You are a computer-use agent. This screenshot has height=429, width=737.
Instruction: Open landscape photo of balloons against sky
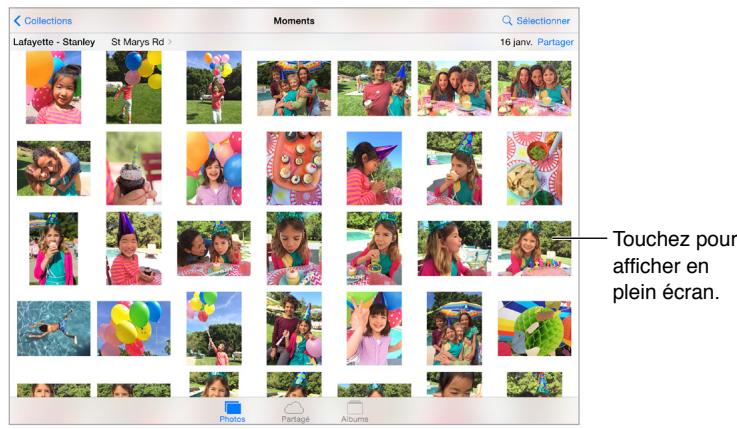point(133,328)
